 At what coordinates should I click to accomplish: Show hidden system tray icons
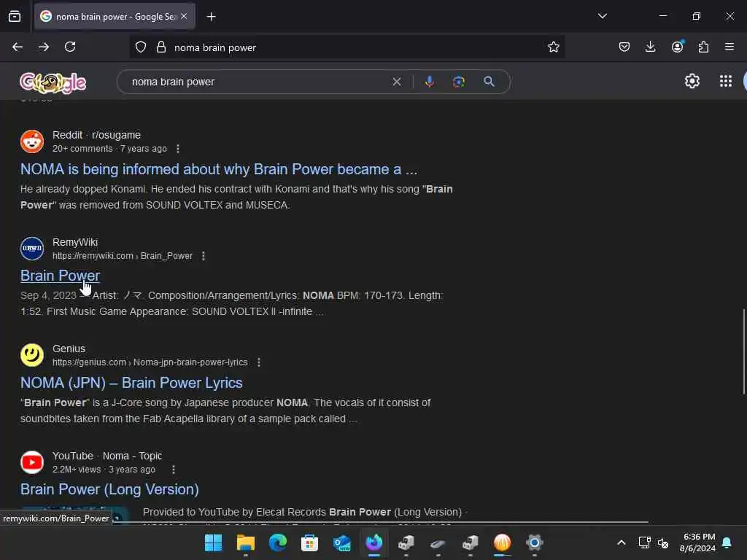point(622,542)
